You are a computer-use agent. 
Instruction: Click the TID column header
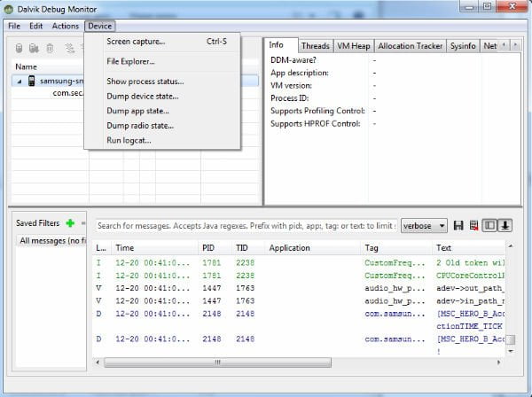coord(248,248)
